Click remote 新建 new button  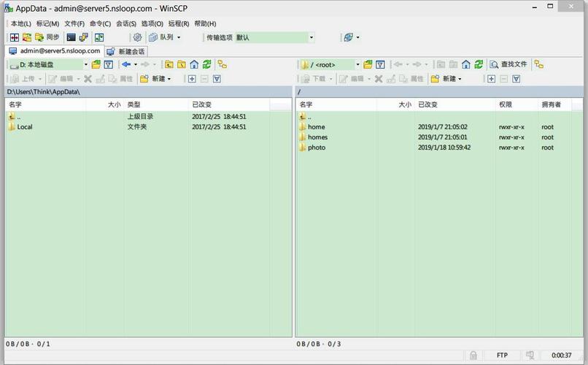(444, 79)
